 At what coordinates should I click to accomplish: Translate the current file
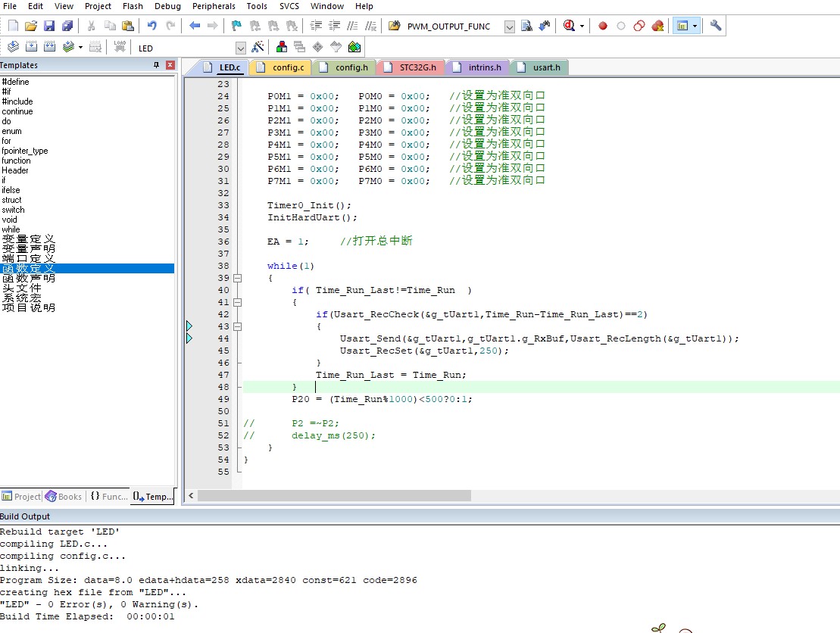14,47
